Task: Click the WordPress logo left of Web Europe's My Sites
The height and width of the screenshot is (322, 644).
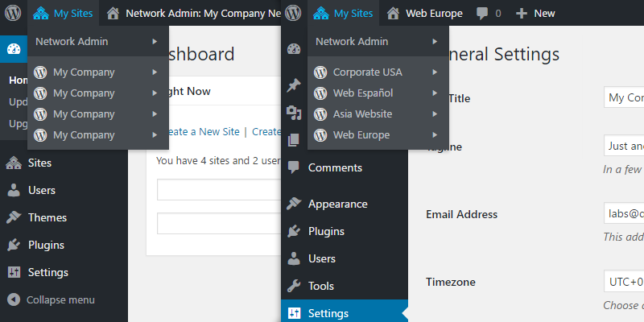Action: 293,13
